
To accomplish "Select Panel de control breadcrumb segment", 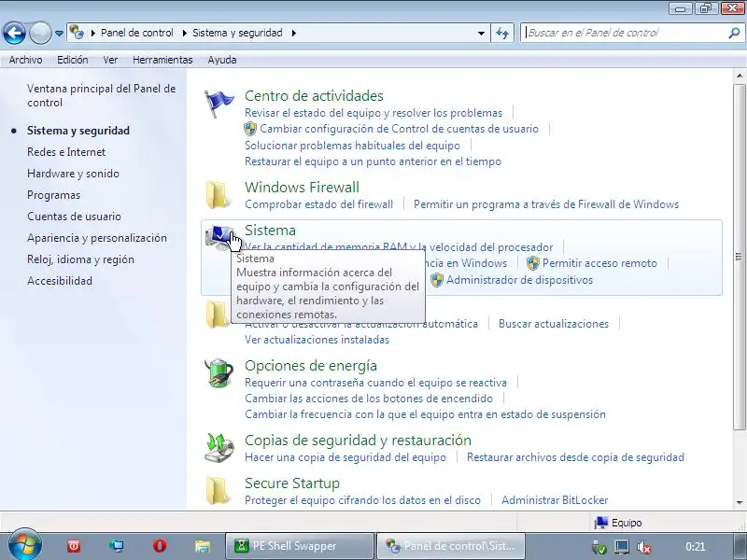I will 137,33.
